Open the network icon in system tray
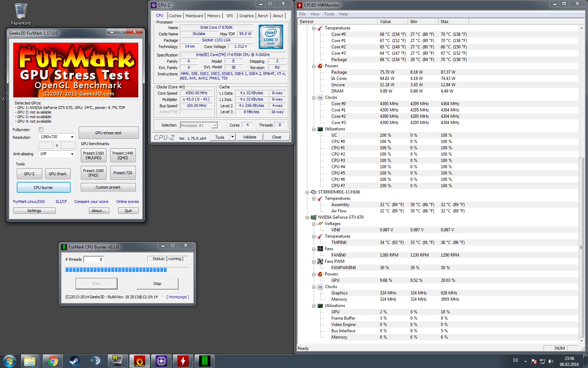Viewport: 588px width, 368px height. click(542, 361)
